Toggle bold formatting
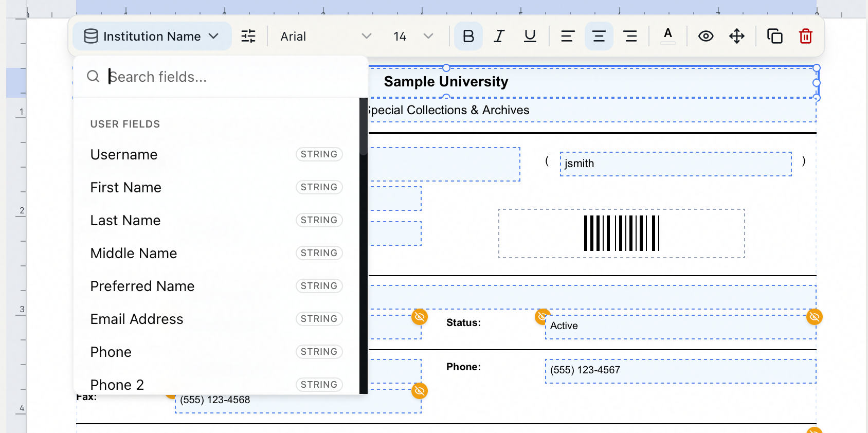The image size is (868, 433). (x=468, y=36)
